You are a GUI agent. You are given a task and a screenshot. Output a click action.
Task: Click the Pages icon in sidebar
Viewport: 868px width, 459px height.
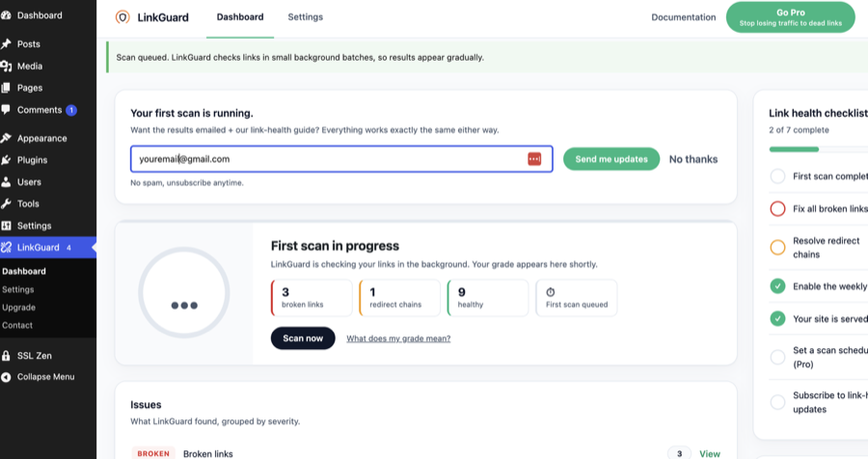tap(6, 88)
